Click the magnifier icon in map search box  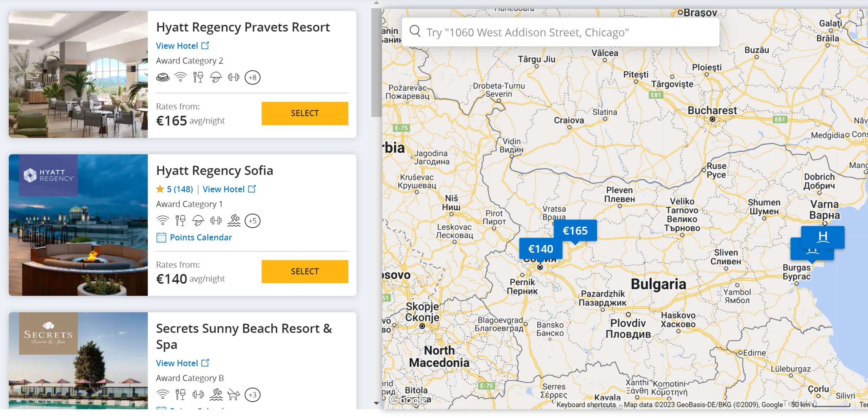415,31
